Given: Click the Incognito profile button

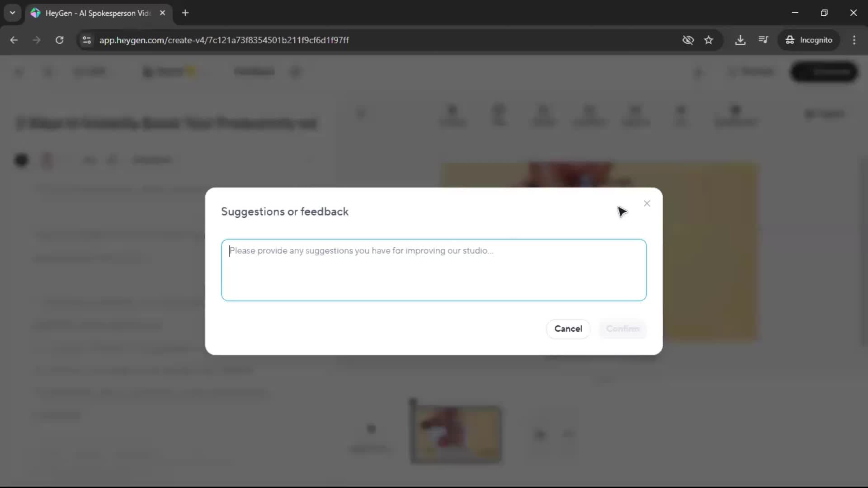Looking at the screenshot, I should [x=809, y=40].
